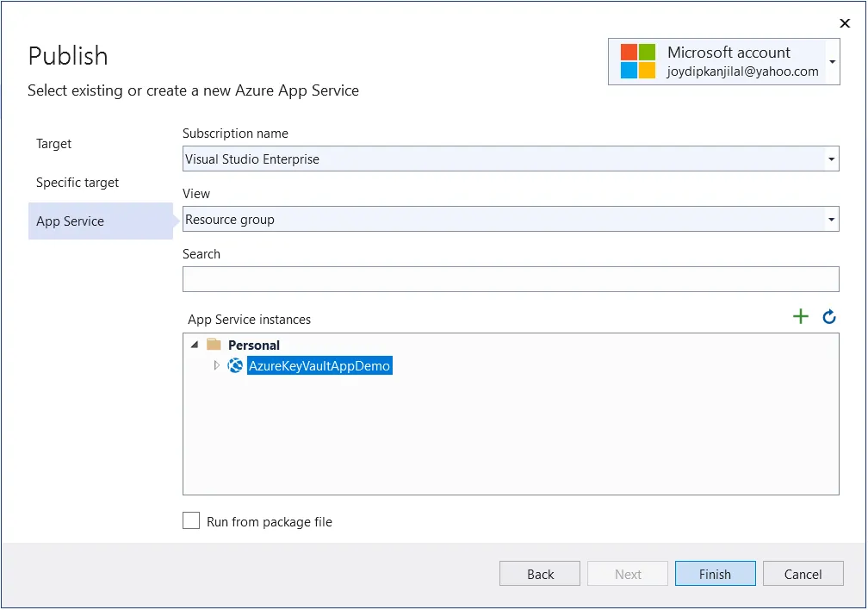The width and height of the screenshot is (868, 610).
Task: Open the View Resource group dropdown
Action: coord(830,220)
